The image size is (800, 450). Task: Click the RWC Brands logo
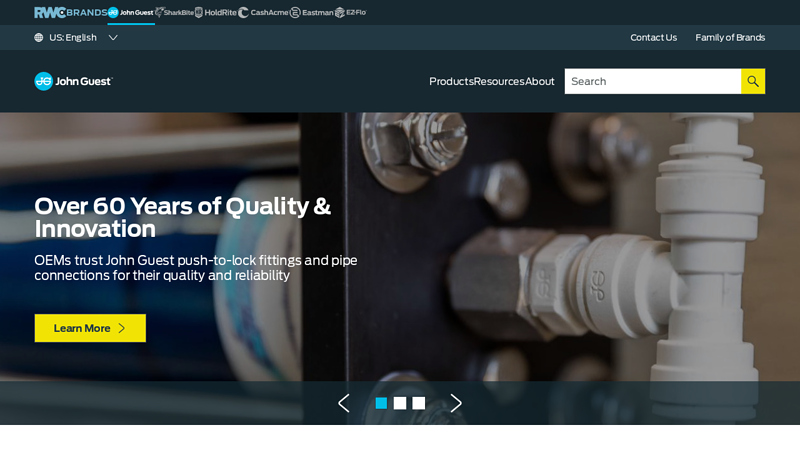click(x=70, y=12)
